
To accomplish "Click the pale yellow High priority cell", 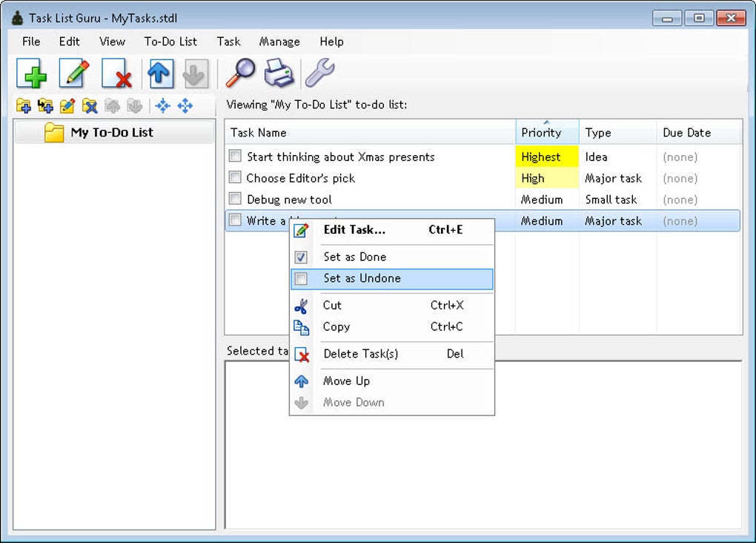I will tap(547, 178).
